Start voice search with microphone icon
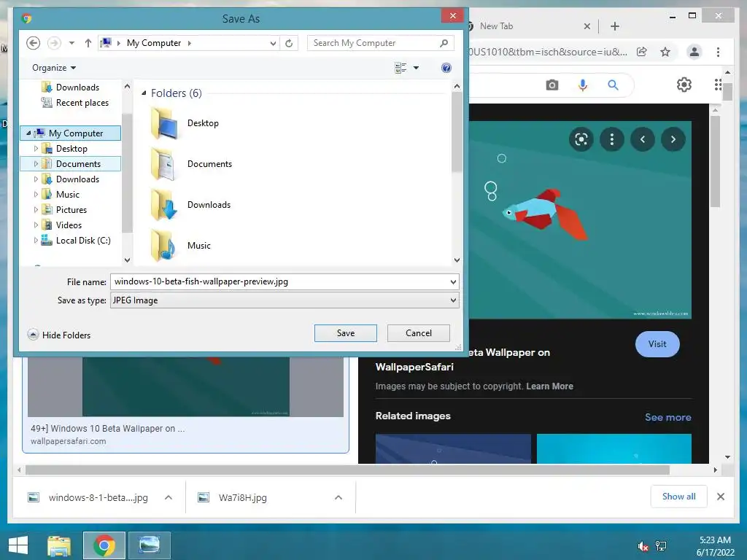The height and width of the screenshot is (560, 747). (583, 85)
